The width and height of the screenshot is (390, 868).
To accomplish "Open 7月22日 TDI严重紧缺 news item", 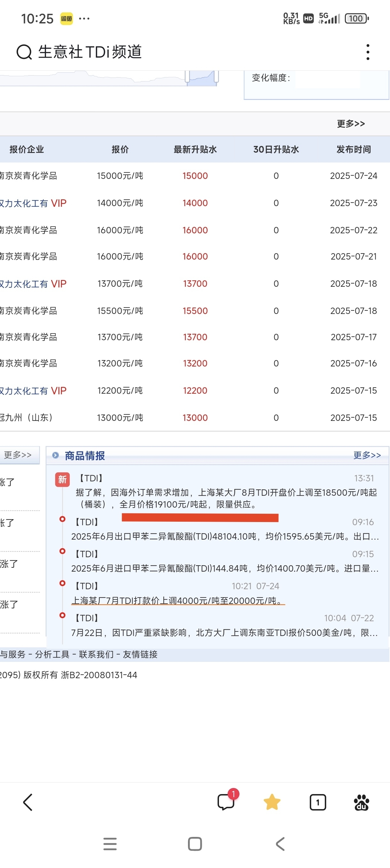I will click(x=224, y=632).
